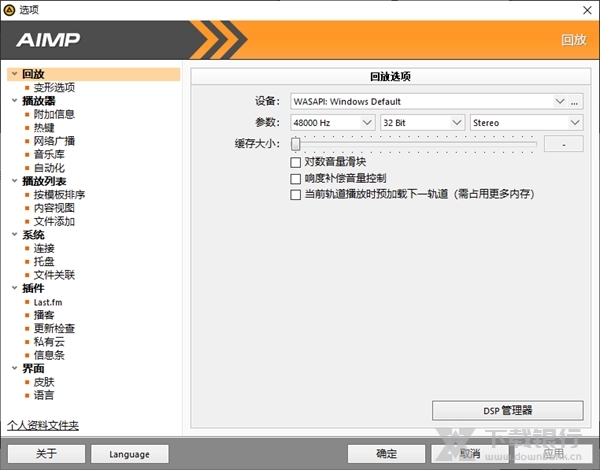Click the 缓存大小 slider handle
Viewport: 600px width, 470px height.
(295, 144)
